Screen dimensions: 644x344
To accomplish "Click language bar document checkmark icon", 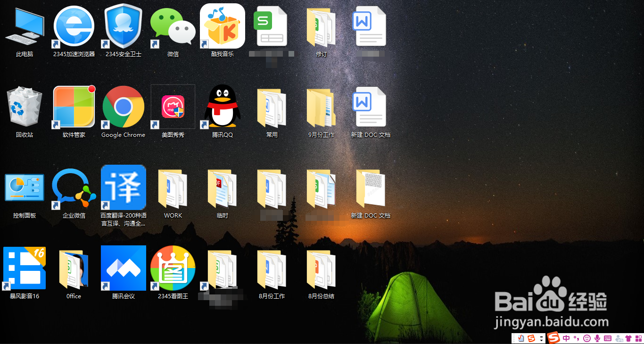I will [521, 338].
